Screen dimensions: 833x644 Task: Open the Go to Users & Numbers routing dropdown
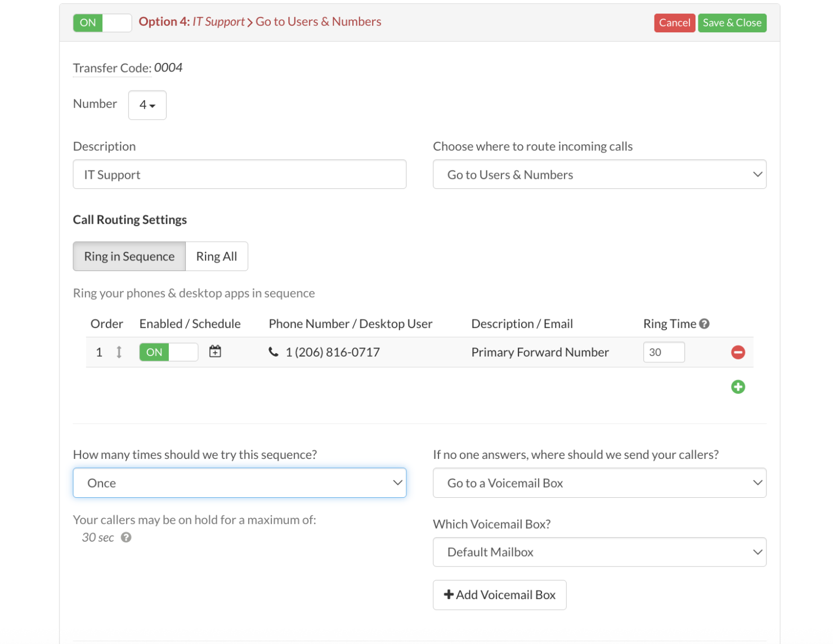coord(599,174)
